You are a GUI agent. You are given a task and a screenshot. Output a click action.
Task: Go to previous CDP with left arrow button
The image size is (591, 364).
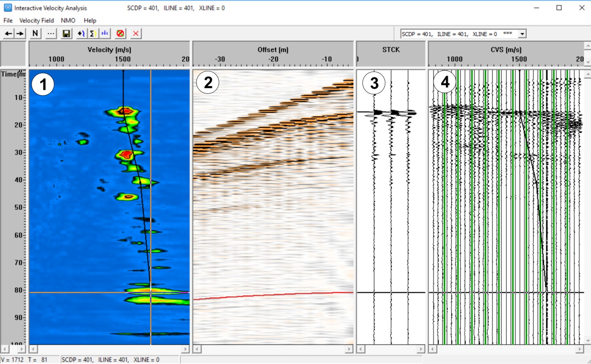pyautogui.click(x=8, y=34)
